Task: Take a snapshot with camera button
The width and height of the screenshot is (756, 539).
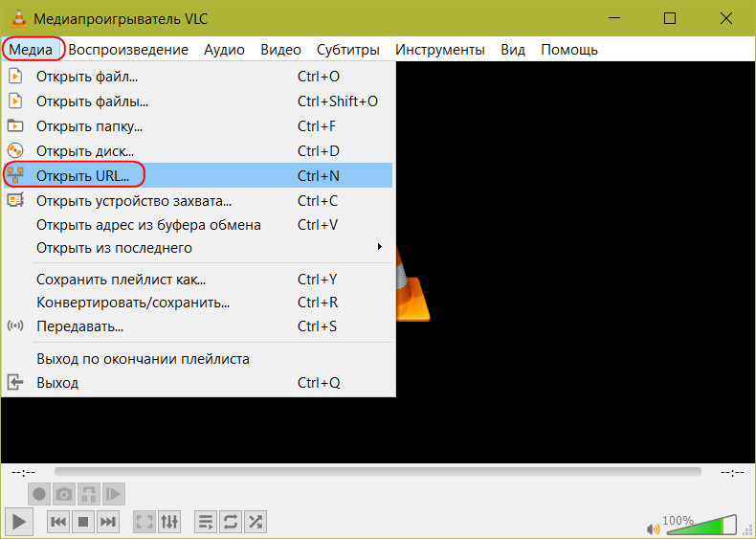Action: coord(64,494)
